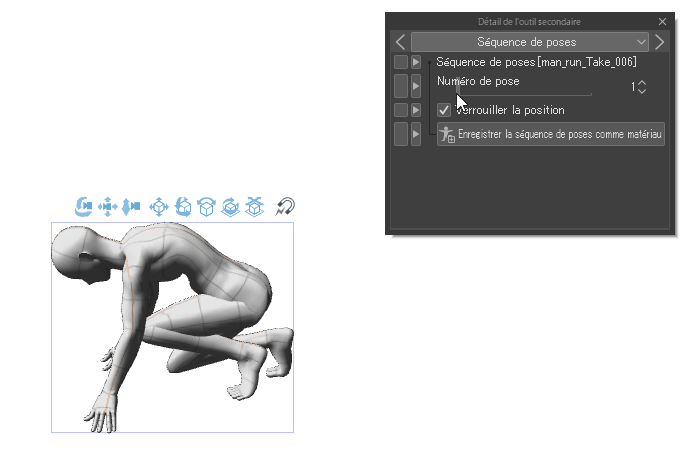Toggle the Verrouiller la position checkbox
The image size is (680, 450).
point(443,110)
